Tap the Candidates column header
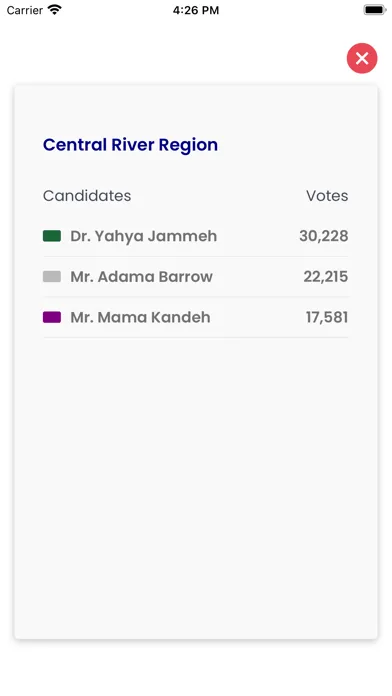392x696 pixels. 87,196
